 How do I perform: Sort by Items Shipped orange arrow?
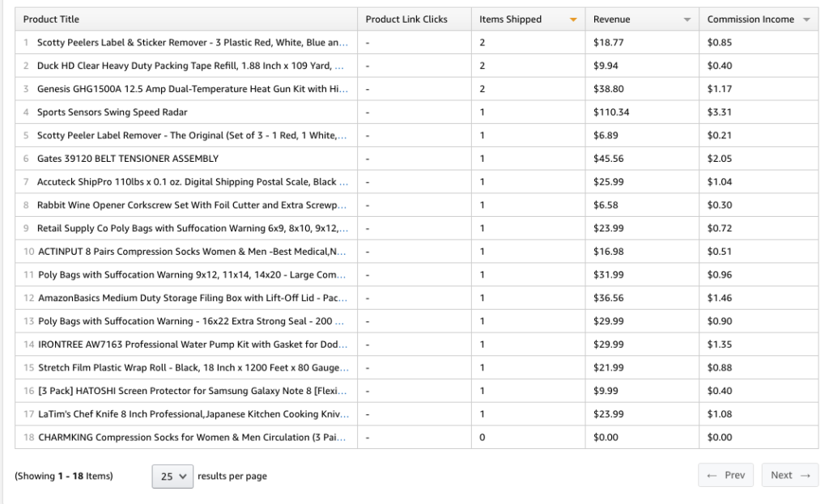(x=573, y=20)
